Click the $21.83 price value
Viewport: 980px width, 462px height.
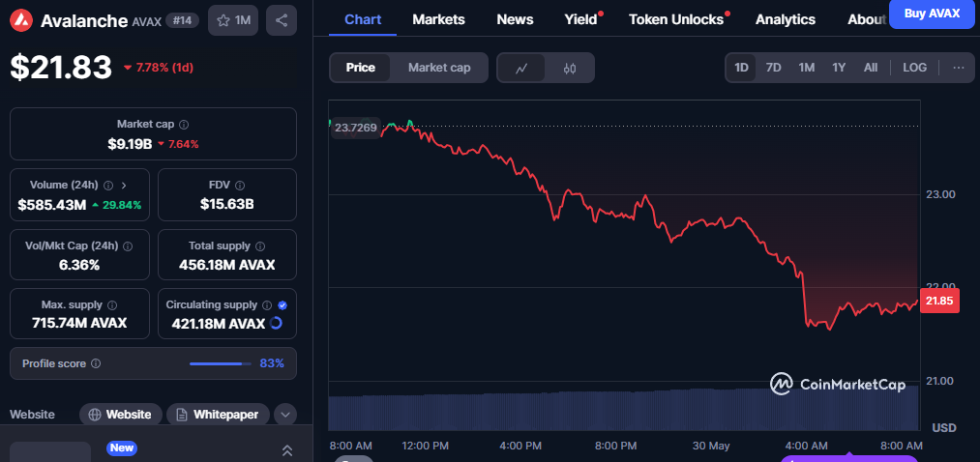click(61, 67)
